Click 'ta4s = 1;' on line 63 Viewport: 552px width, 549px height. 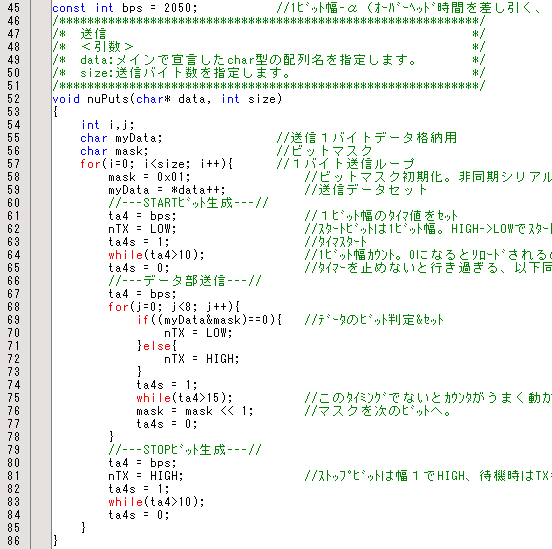click(x=139, y=242)
